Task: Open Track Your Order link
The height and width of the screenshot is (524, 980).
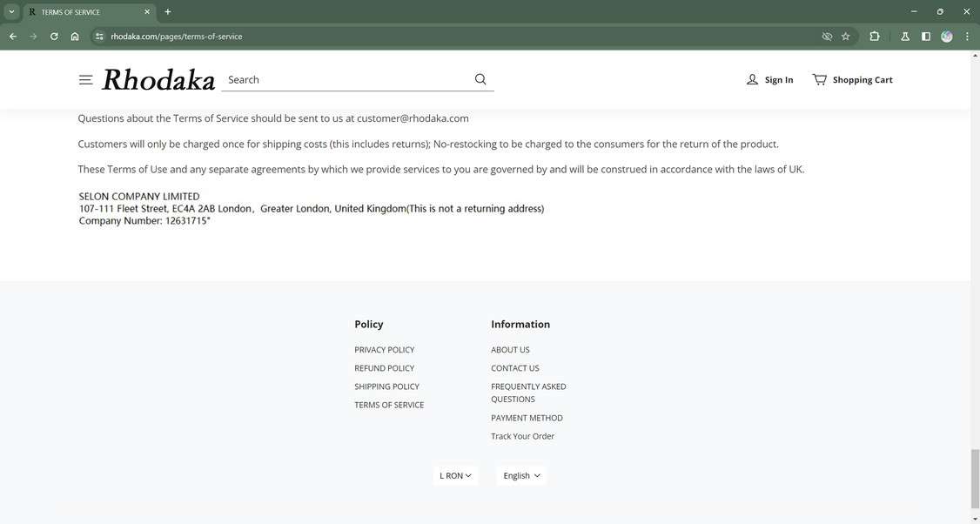Action: point(522,436)
